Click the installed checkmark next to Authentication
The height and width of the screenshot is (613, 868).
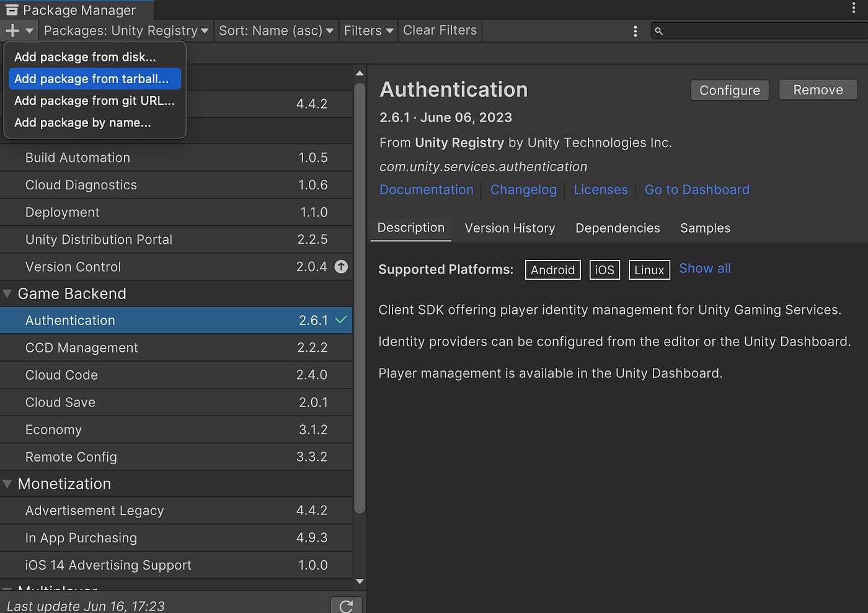click(341, 320)
